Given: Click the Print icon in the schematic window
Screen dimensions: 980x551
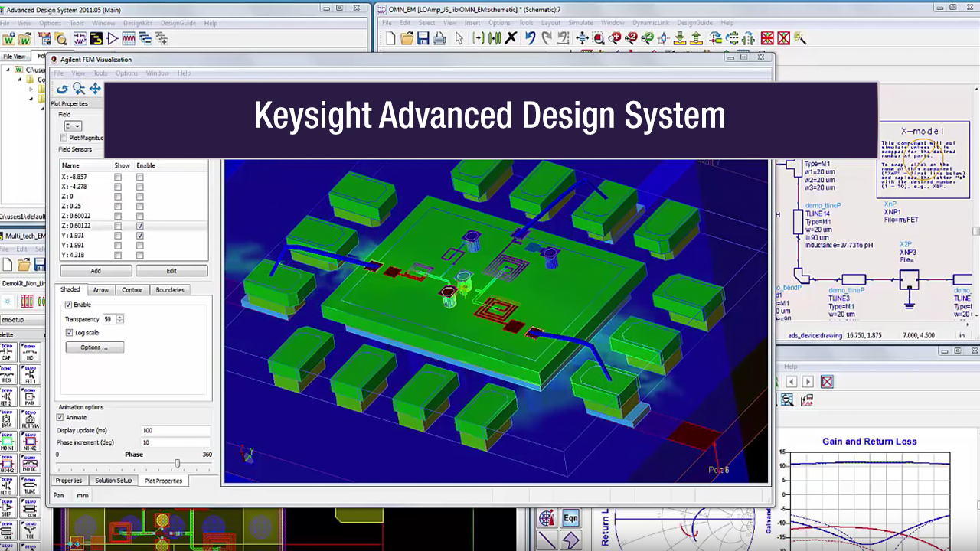Looking at the screenshot, I should (x=438, y=37).
